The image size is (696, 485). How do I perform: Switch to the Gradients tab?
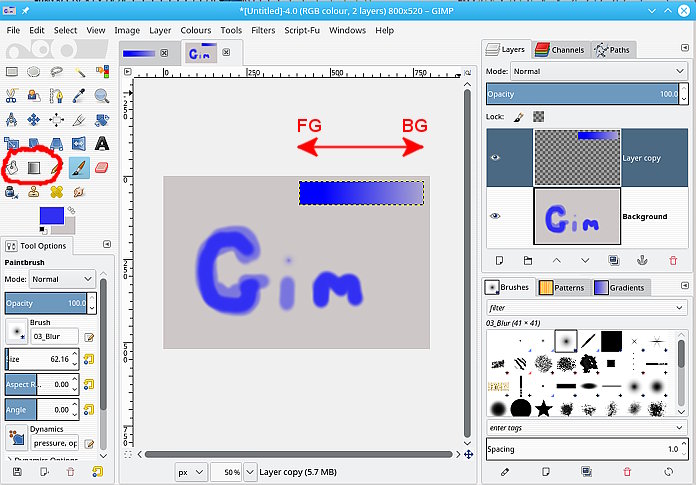click(621, 288)
